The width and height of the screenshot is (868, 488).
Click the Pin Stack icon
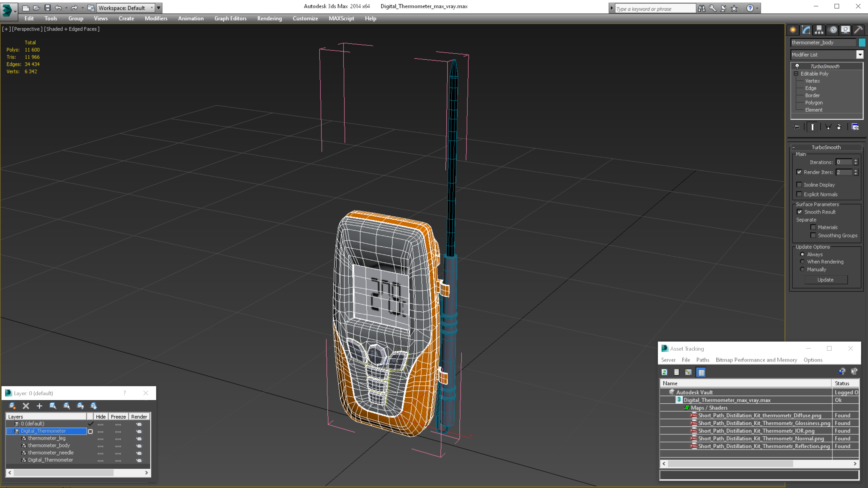796,127
